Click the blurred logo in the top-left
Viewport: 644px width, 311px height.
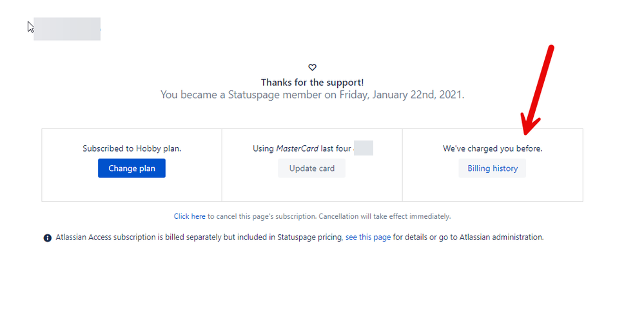(x=67, y=29)
